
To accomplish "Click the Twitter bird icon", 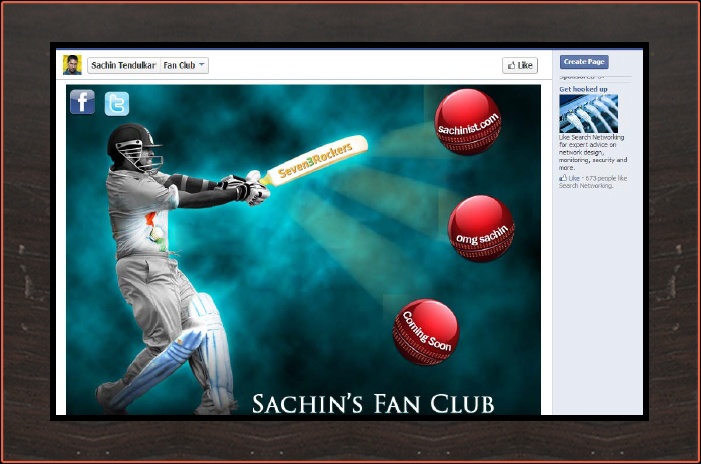I will tap(117, 104).
